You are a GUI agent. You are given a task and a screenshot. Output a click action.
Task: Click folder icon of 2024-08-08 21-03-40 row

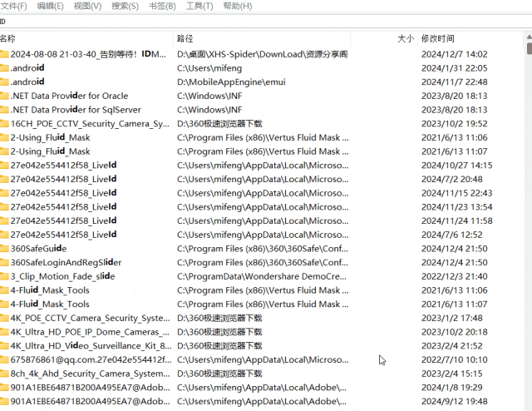click(x=4, y=54)
